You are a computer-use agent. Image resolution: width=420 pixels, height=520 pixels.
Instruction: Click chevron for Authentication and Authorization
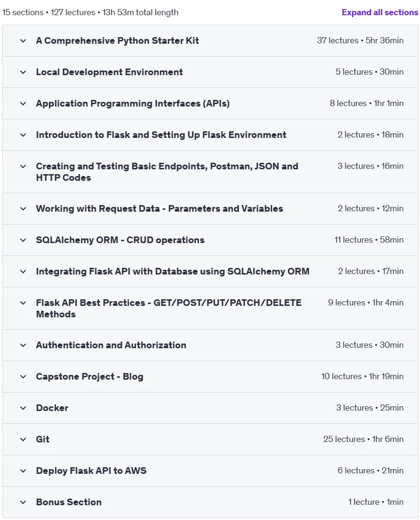tap(23, 345)
